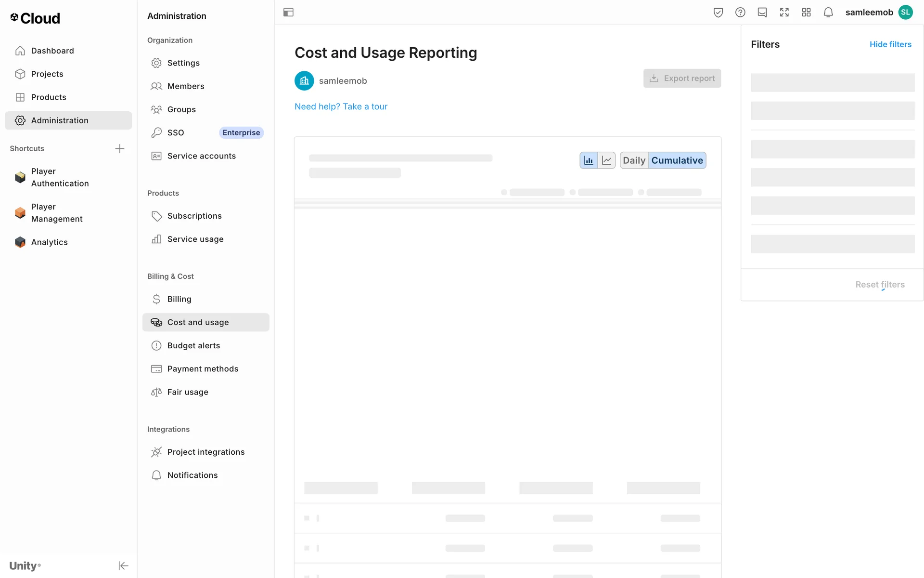Go to Service usage page
Screen dimensions: 924x578
pyautogui.click(x=195, y=239)
